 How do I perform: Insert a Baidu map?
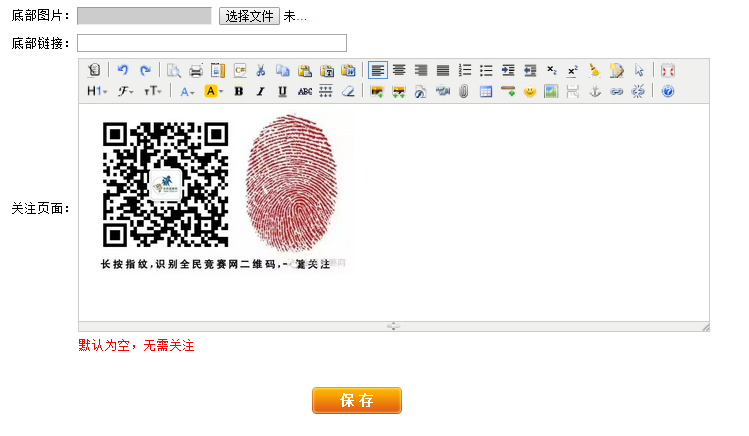[551, 91]
